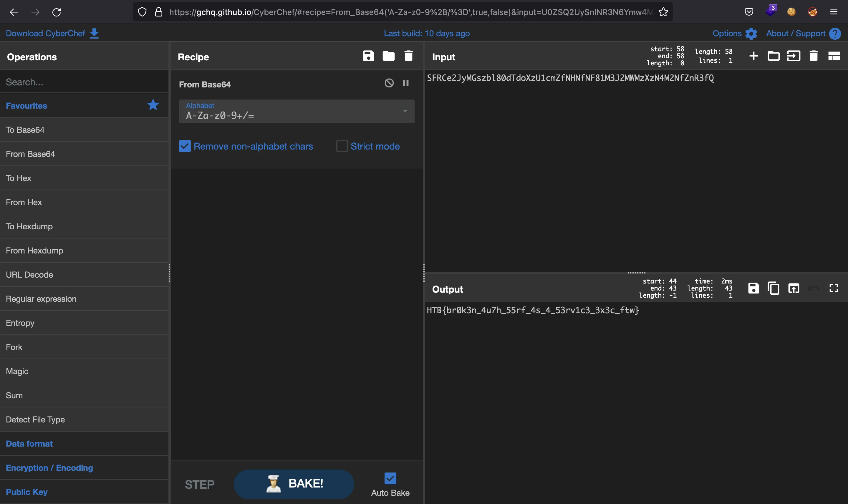Reload the CyberChef page
Viewport: 848px width, 504px height.
pos(56,12)
